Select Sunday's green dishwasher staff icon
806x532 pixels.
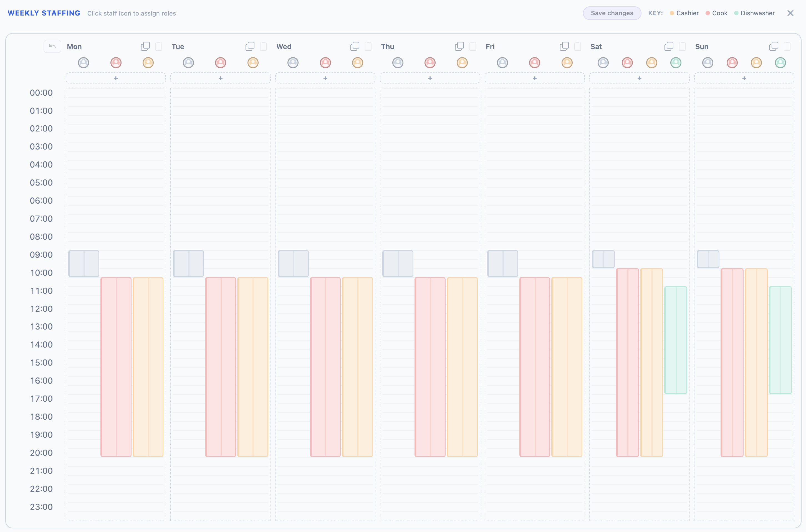(780, 63)
